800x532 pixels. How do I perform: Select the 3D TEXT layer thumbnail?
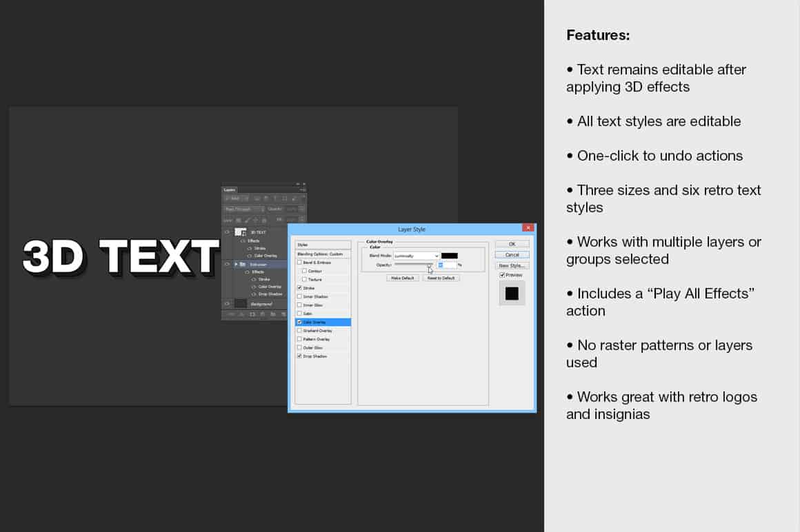(x=240, y=232)
